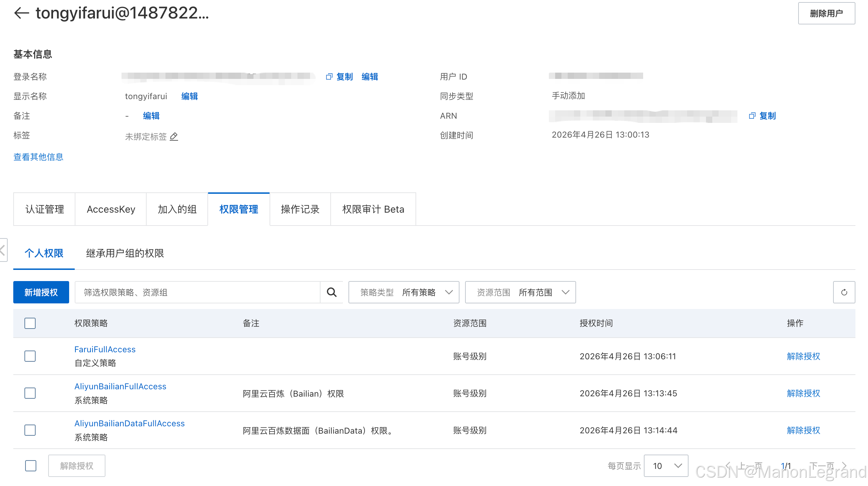Open the AliyunBailianDataFullAccess policy link

(130, 424)
